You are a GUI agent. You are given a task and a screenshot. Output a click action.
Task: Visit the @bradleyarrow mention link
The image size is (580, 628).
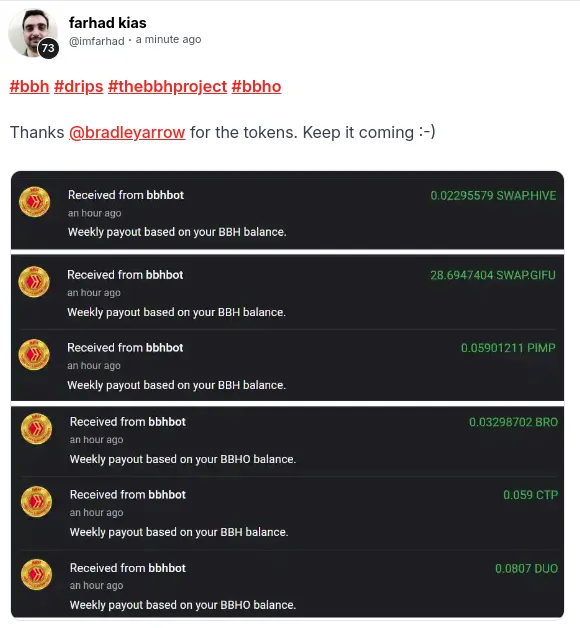pos(127,133)
